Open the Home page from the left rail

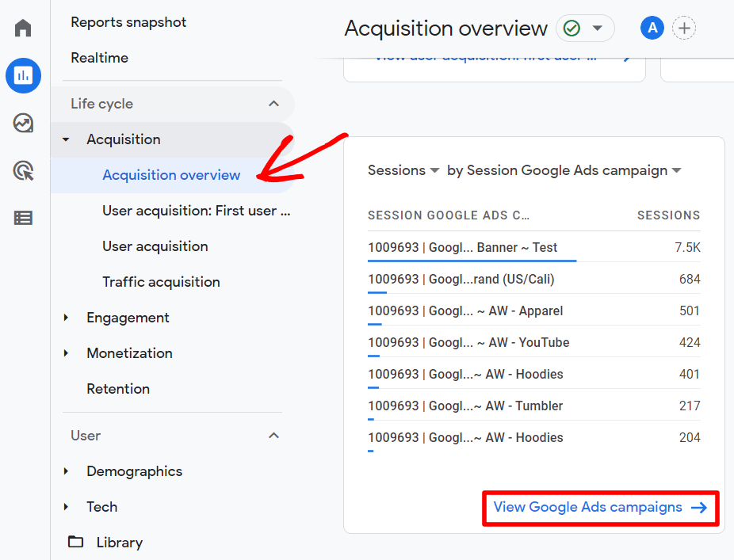[22, 28]
